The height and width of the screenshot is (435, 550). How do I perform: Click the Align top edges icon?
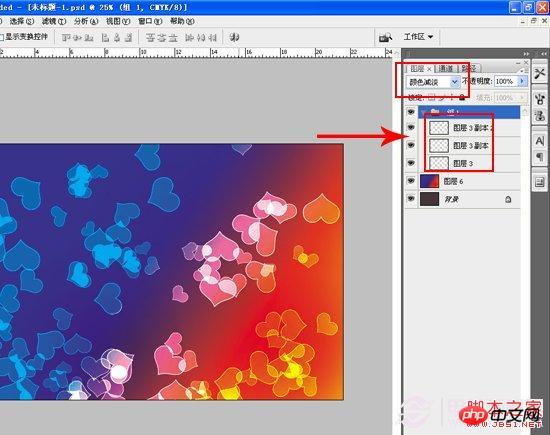[66, 38]
